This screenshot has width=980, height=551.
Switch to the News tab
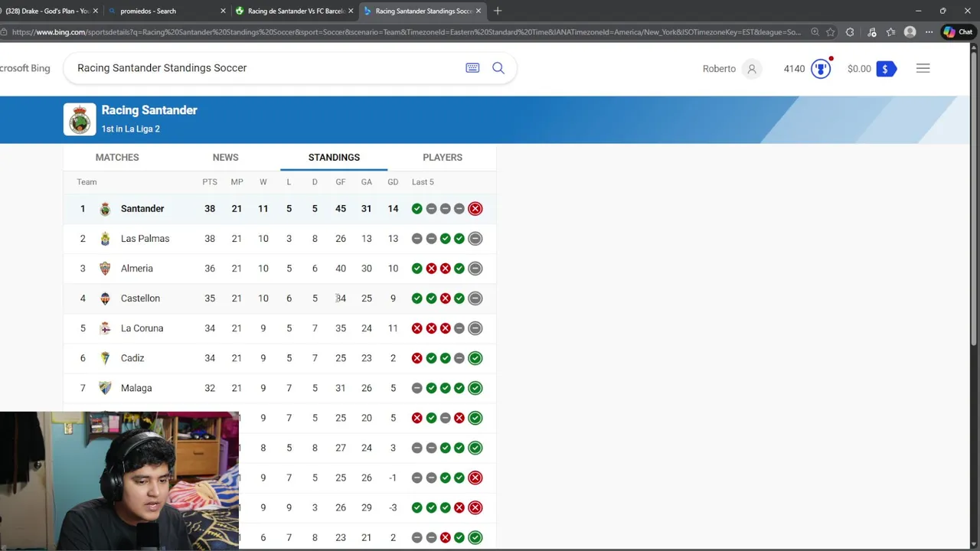tap(226, 158)
